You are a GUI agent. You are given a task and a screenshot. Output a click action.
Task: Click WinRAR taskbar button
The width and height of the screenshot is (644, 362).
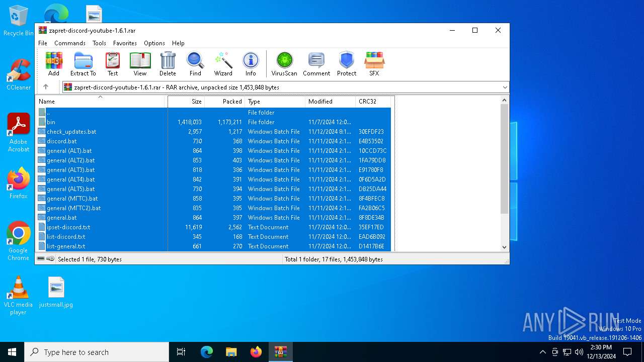tap(280, 352)
